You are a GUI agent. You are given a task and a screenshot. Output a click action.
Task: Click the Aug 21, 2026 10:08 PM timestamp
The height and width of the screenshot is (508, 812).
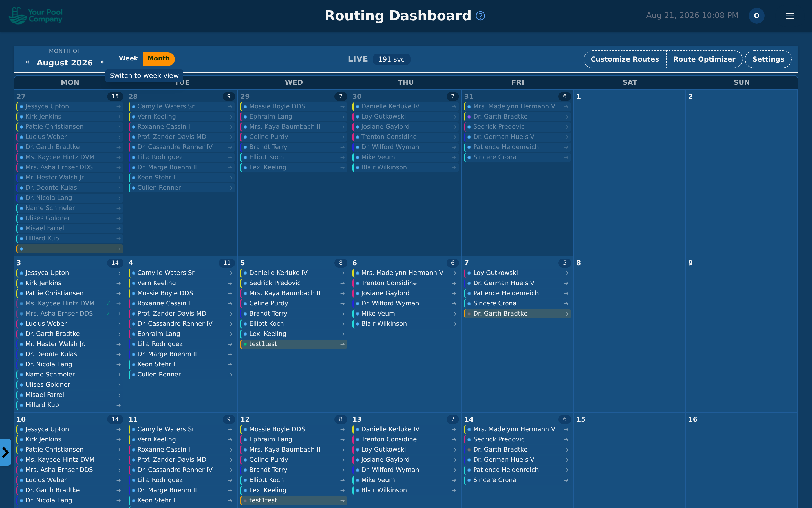pyautogui.click(x=692, y=16)
